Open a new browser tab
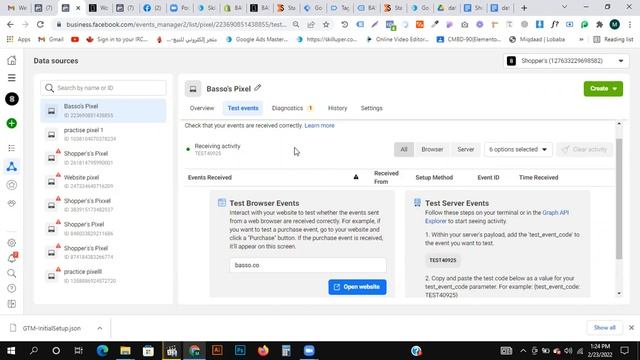Viewport: 640px width, 360px height. [524, 8]
